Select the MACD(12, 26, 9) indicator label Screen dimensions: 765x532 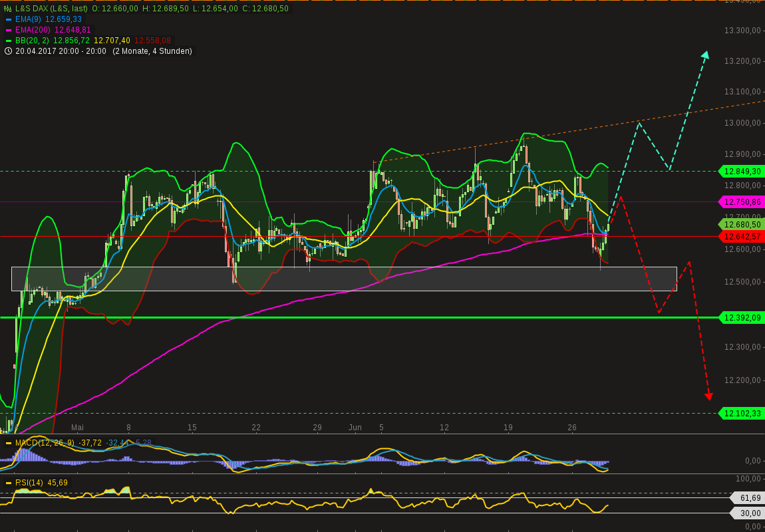click(45, 444)
